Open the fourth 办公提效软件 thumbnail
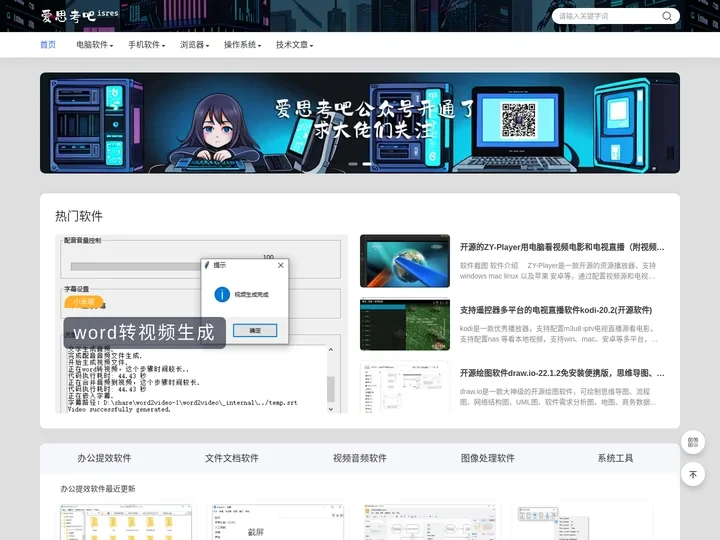Screen dimensions: 720x540 (580, 522)
